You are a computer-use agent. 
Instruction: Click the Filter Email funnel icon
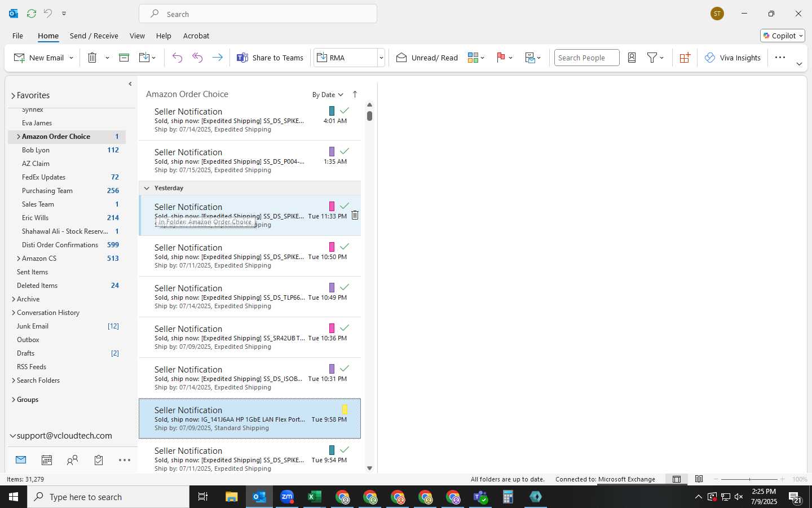click(652, 58)
